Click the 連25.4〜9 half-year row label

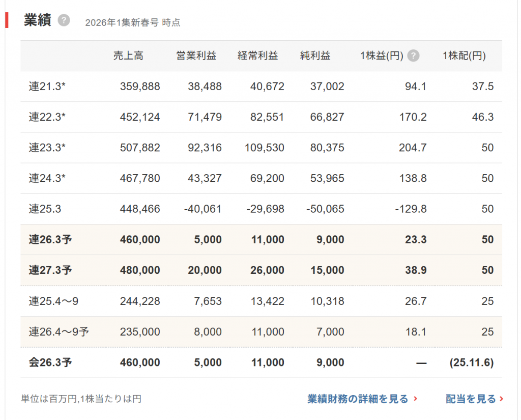tap(53, 301)
